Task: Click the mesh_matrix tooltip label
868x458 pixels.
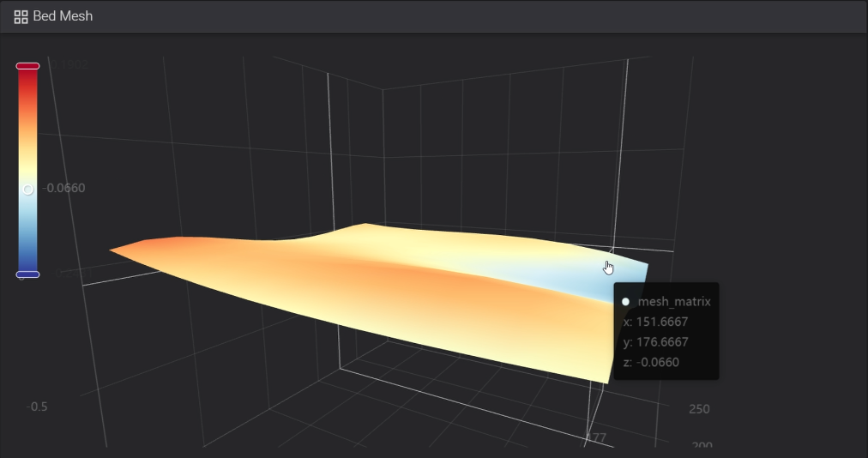Action: click(673, 302)
